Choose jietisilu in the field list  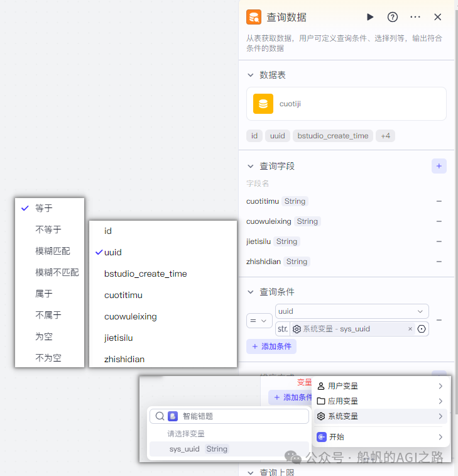point(163,338)
